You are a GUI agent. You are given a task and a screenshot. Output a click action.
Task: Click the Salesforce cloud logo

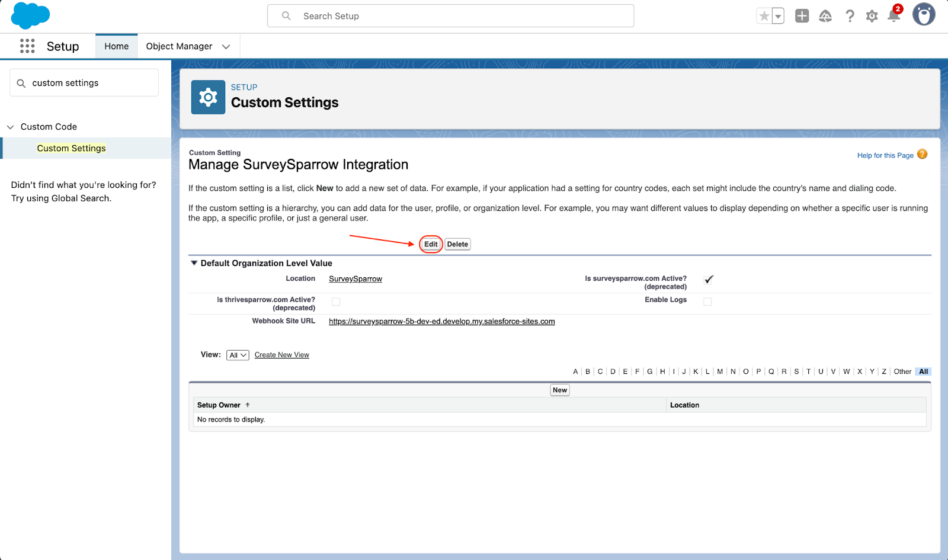[x=30, y=16]
